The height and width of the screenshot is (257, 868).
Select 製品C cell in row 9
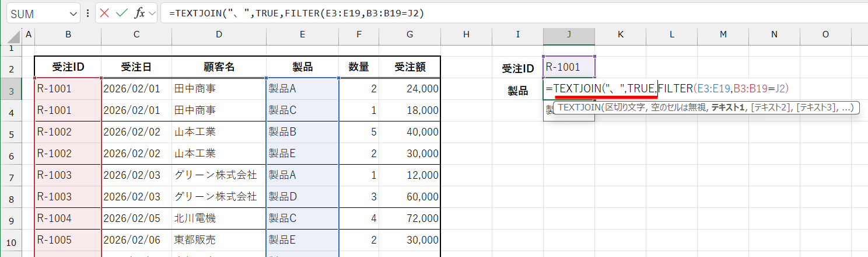click(302, 218)
